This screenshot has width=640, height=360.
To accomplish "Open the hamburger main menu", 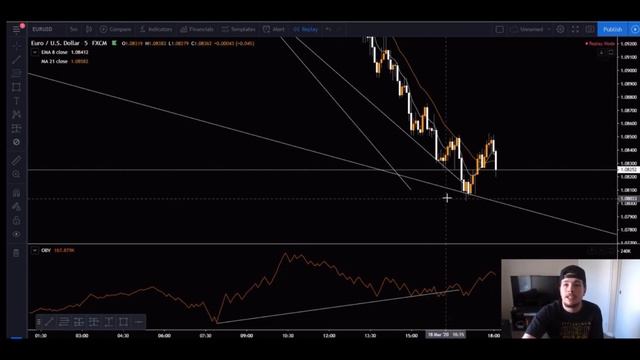I will 16,29.
